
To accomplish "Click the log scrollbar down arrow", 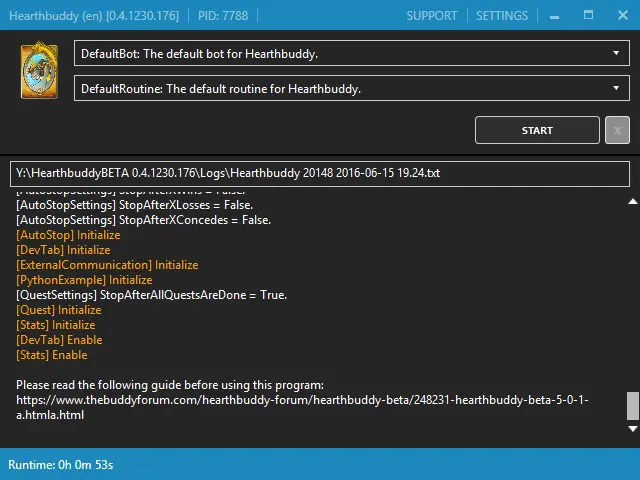I will pyautogui.click(x=631, y=429).
